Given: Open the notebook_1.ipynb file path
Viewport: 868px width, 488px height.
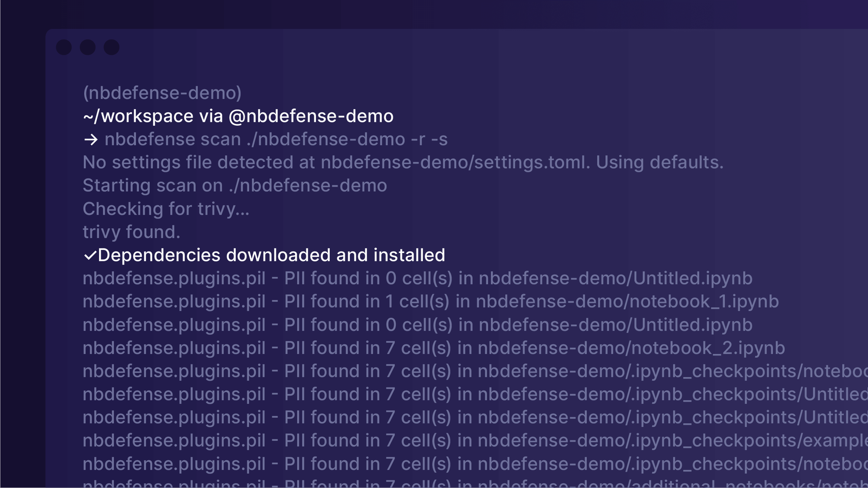Looking at the screenshot, I should (627, 302).
